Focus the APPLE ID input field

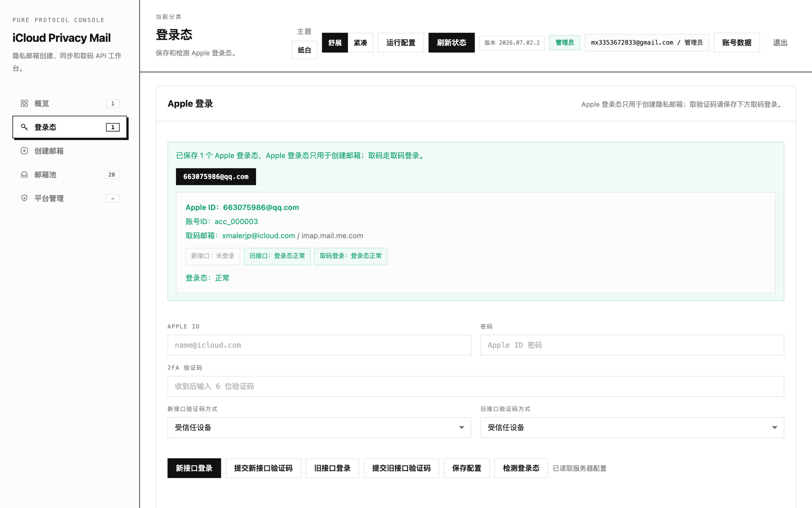(319, 345)
